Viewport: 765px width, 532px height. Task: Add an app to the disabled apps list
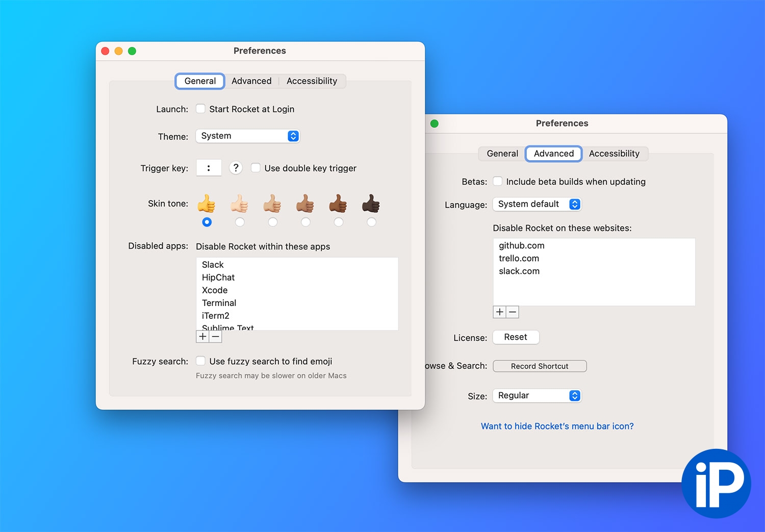pos(202,337)
